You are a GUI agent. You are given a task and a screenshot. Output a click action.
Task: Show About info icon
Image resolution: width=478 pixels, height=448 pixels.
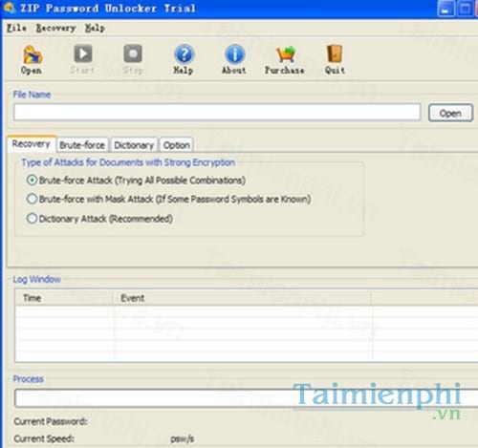tap(234, 53)
